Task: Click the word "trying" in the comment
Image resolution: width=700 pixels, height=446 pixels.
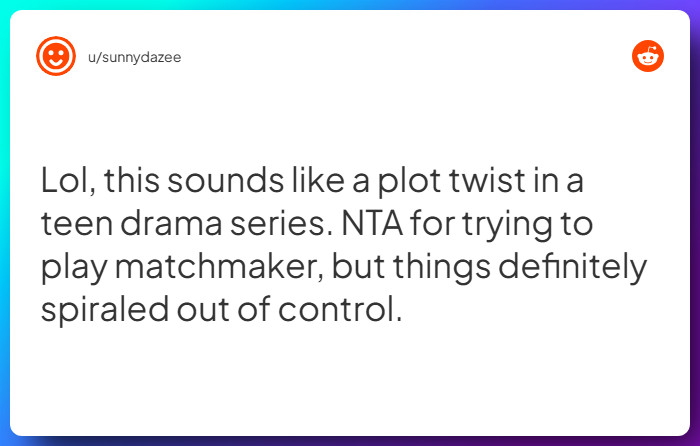Action: (507, 225)
